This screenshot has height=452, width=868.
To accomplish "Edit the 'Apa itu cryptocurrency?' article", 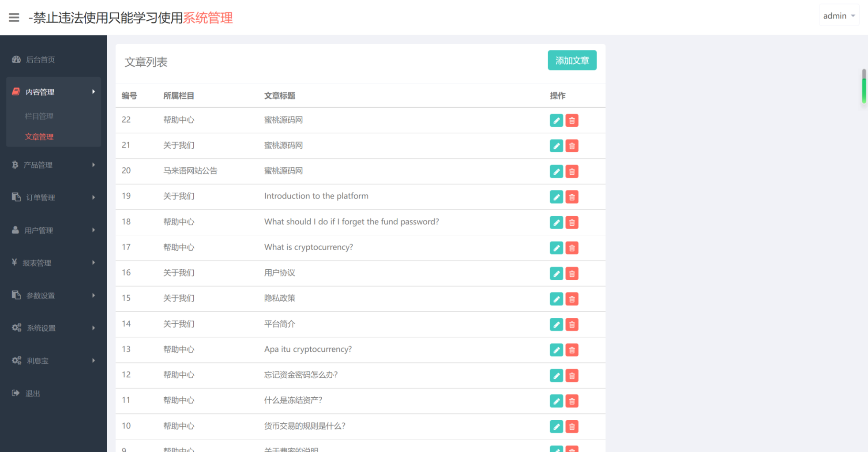I will click(556, 350).
